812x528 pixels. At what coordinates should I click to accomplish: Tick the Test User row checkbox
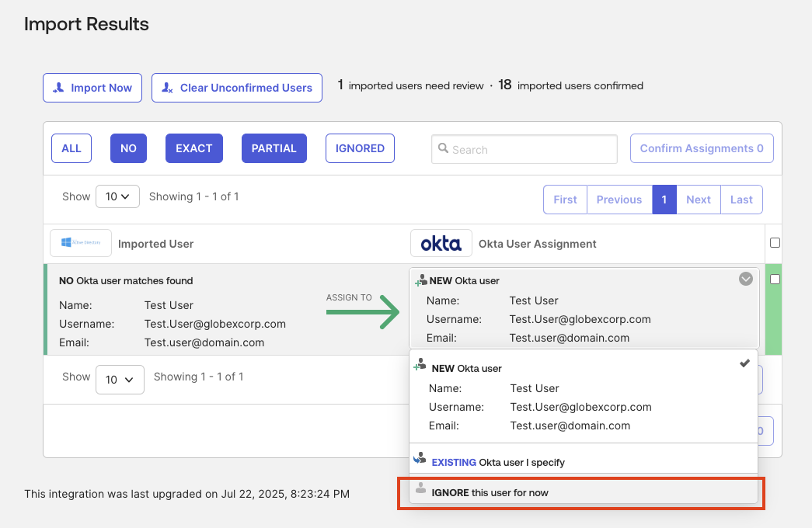pos(775,280)
